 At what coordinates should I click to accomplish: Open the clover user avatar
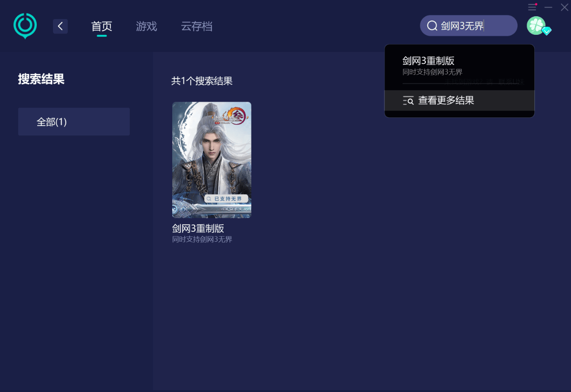pyautogui.click(x=536, y=25)
